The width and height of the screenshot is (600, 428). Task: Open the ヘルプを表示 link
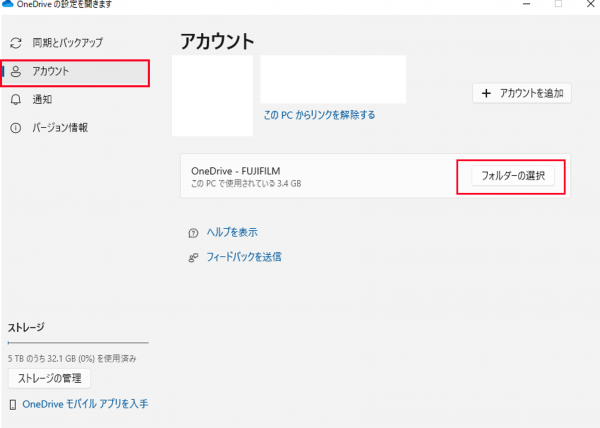231,232
